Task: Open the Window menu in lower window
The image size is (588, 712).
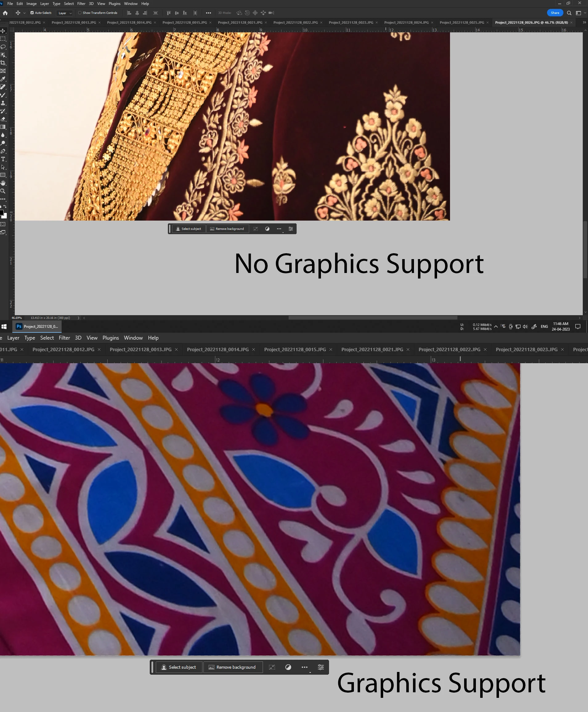Action: [x=133, y=338]
